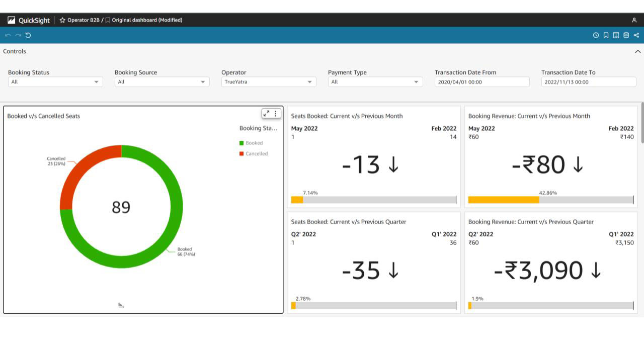The height and width of the screenshot is (362, 644).
Task: Toggle the Cancelled legend item
Action: tap(256, 154)
